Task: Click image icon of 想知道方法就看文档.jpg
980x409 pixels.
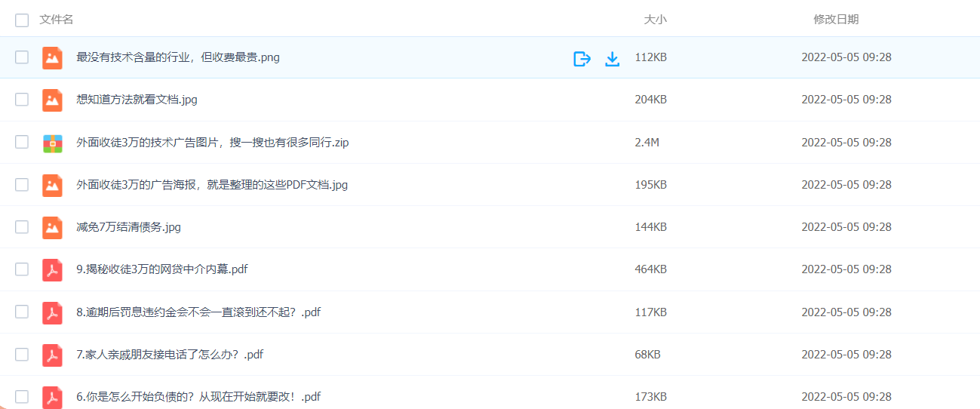Action: [x=52, y=100]
